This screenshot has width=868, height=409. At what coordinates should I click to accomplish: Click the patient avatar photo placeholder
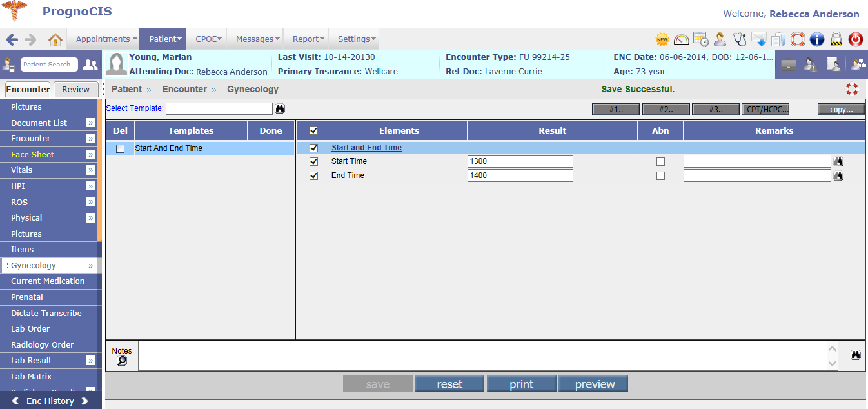coord(117,65)
